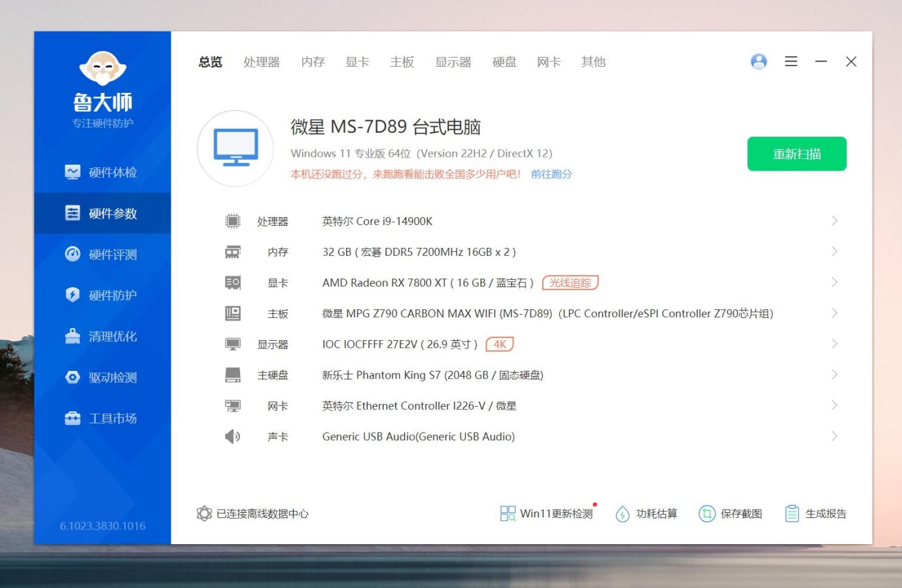Click the motherboard icon
The height and width of the screenshot is (588, 902).
point(233,313)
